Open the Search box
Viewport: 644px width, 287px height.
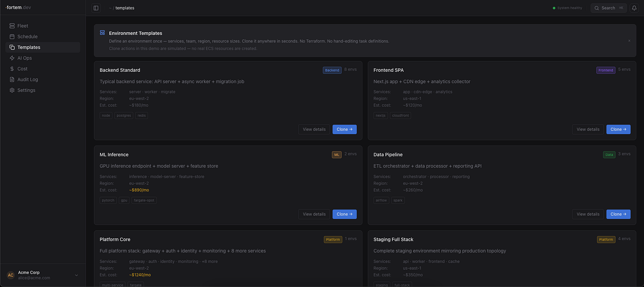609,8
